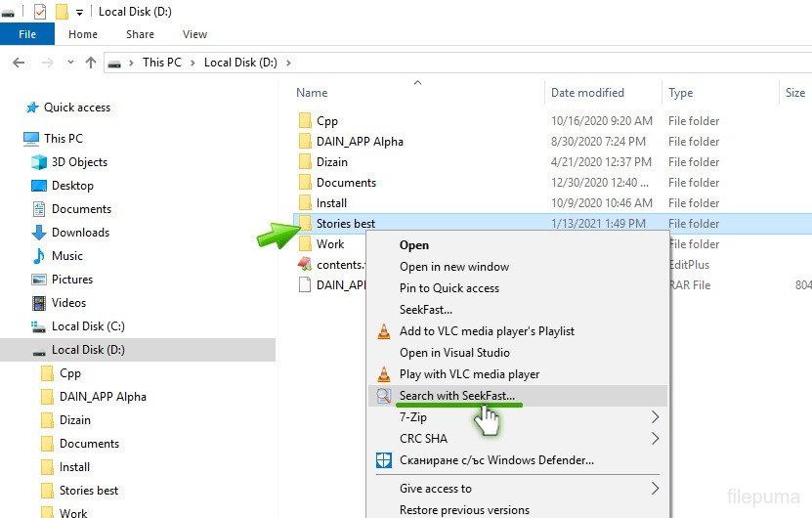Screen dimensions: 812x518
Task: Expand the 7-Zip submenu
Action: pos(655,417)
